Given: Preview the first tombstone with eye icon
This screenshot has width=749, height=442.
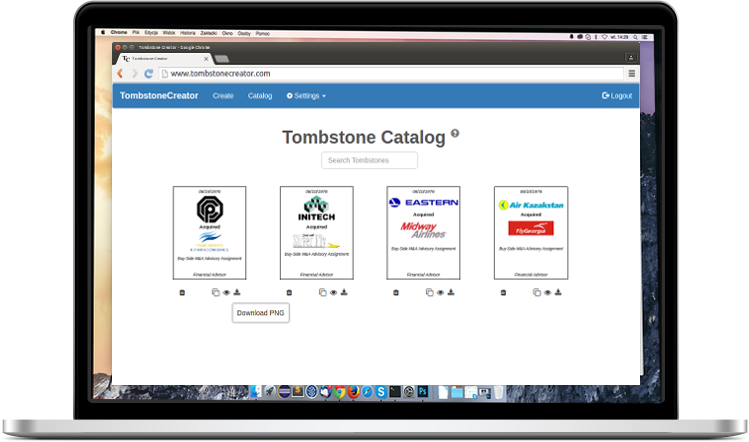Looking at the screenshot, I should [x=226, y=292].
